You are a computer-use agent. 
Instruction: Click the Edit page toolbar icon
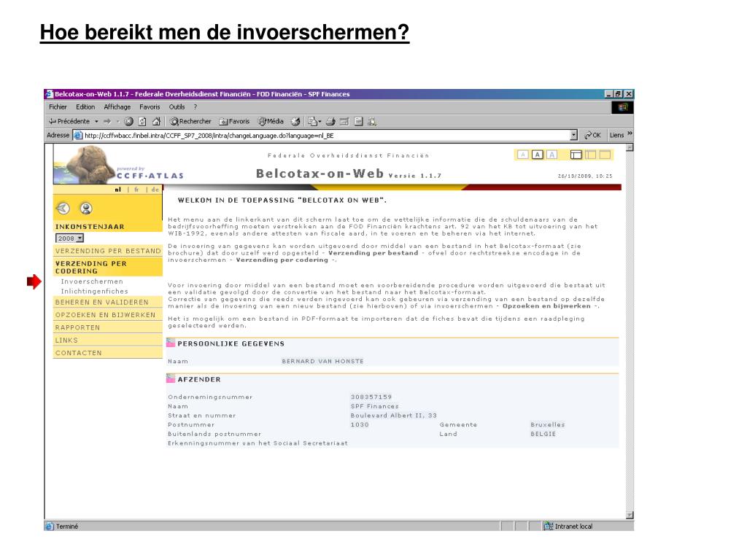point(344,122)
